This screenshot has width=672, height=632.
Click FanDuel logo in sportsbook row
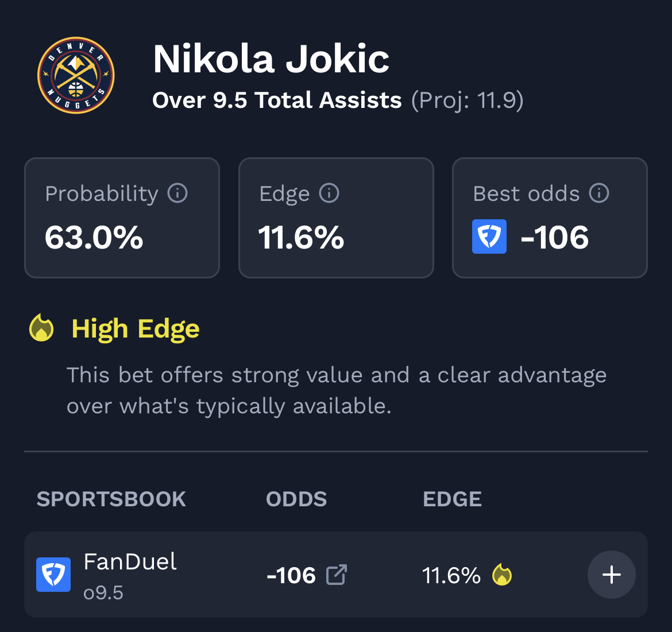tap(53, 575)
